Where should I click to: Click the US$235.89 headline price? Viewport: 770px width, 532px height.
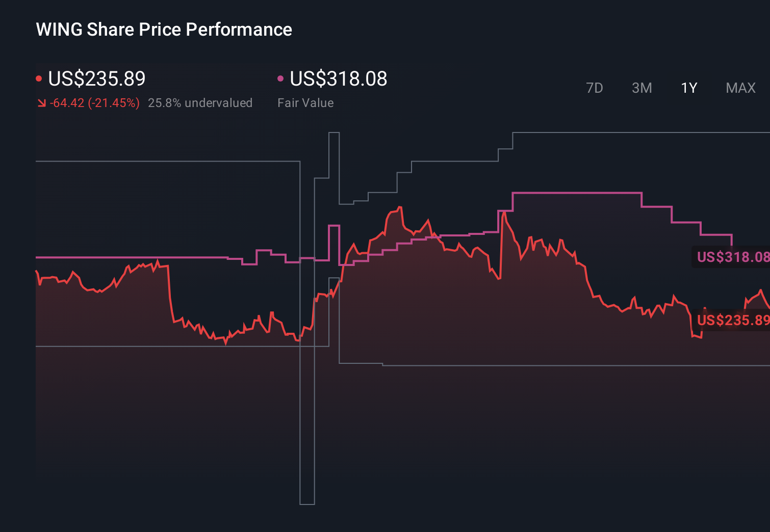(x=97, y=79)
